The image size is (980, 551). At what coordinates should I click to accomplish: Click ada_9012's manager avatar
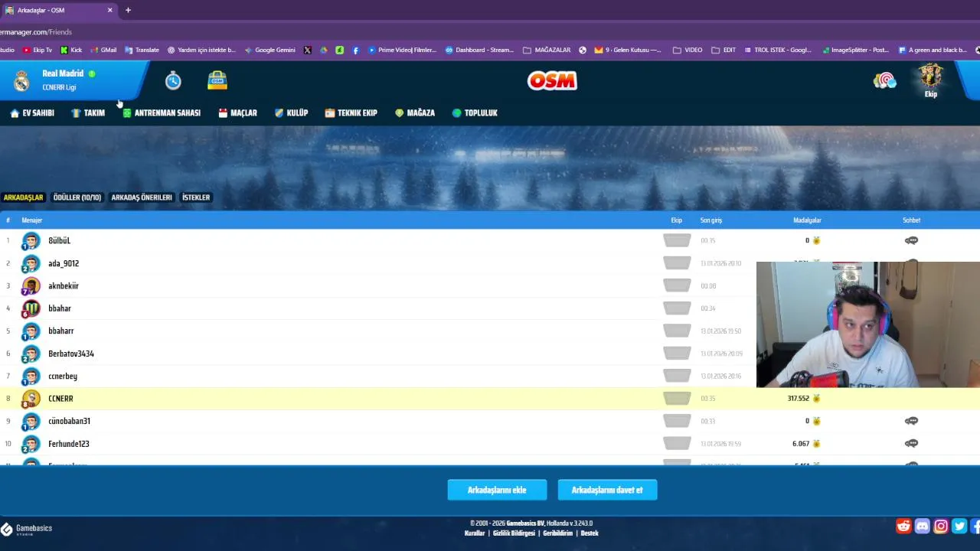pyautogui.click(x=31, y=264)
